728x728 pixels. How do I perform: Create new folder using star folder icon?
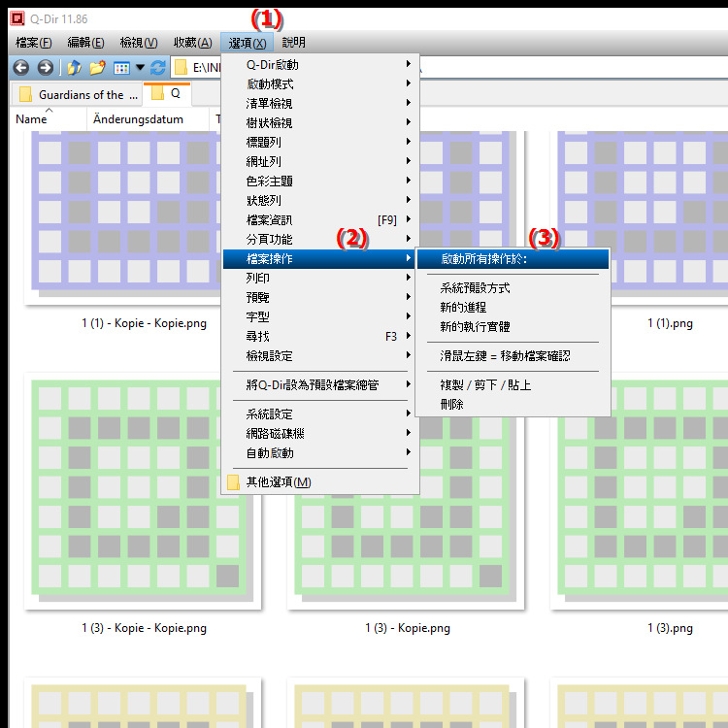tap(97, 68)
